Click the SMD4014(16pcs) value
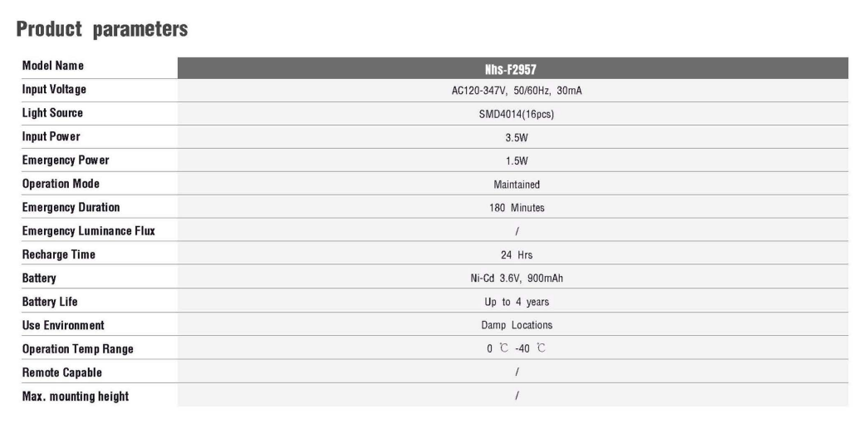 click(x=517, y=115)
